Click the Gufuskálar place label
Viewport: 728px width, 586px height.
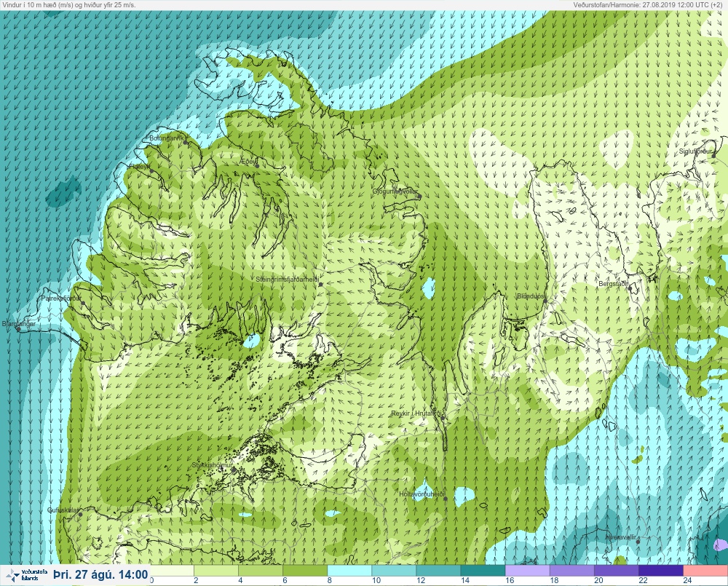point(63,510)
